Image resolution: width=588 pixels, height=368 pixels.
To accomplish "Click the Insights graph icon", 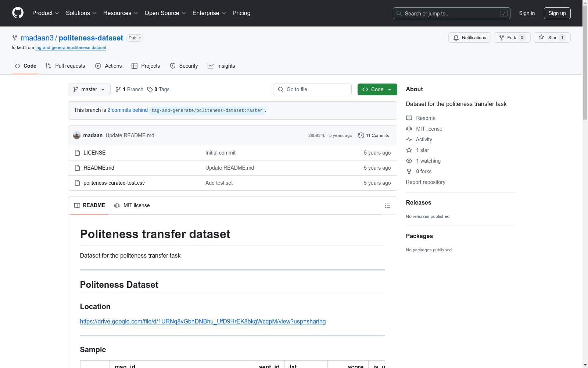I will tap(211, 66).
